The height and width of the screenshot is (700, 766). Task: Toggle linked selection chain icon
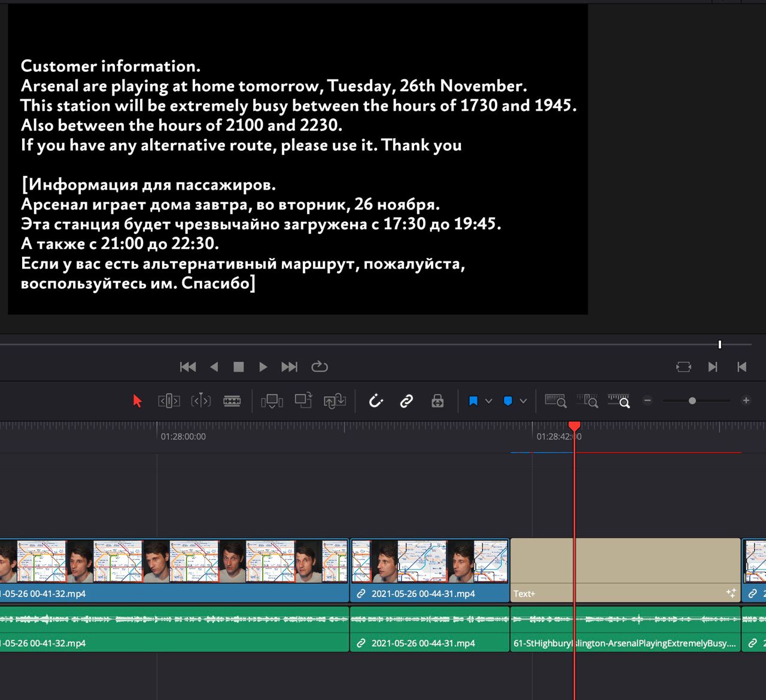[x=406, y=401]
